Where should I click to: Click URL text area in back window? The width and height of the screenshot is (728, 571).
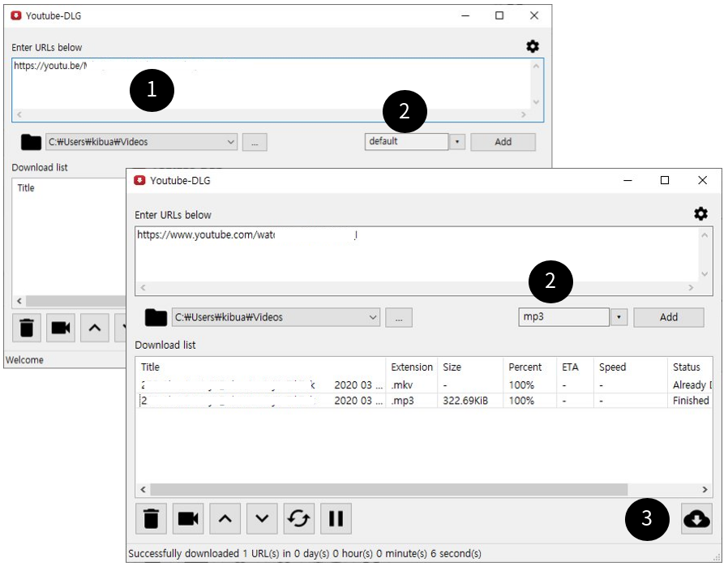(x=271, y=84)
